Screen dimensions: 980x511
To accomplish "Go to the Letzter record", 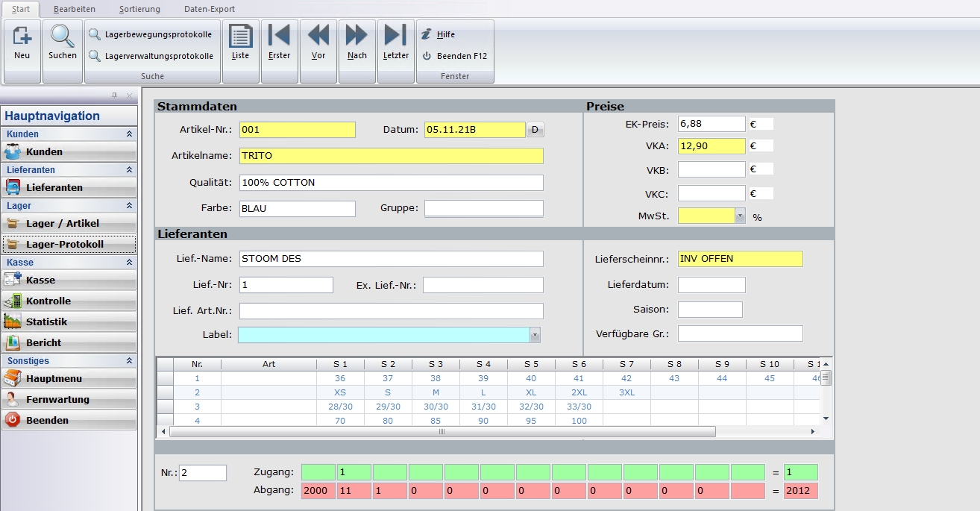I will pyautogui.click(x=395, y=43).
